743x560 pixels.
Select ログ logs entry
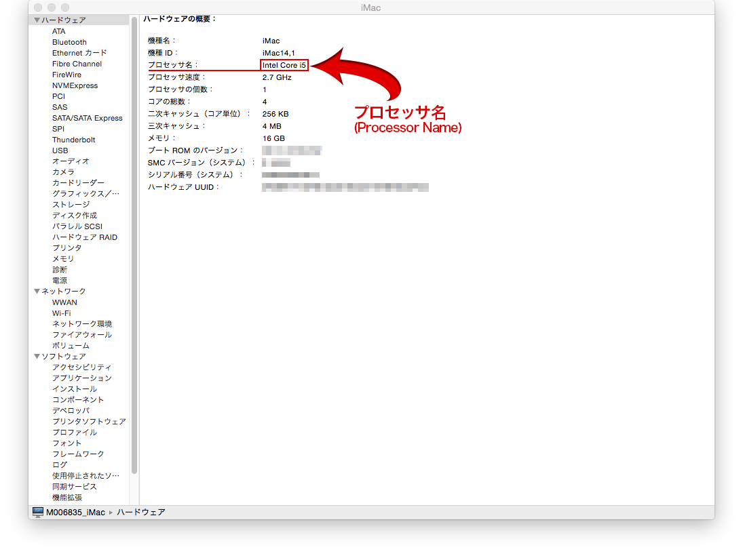click(x=60, y=464)
